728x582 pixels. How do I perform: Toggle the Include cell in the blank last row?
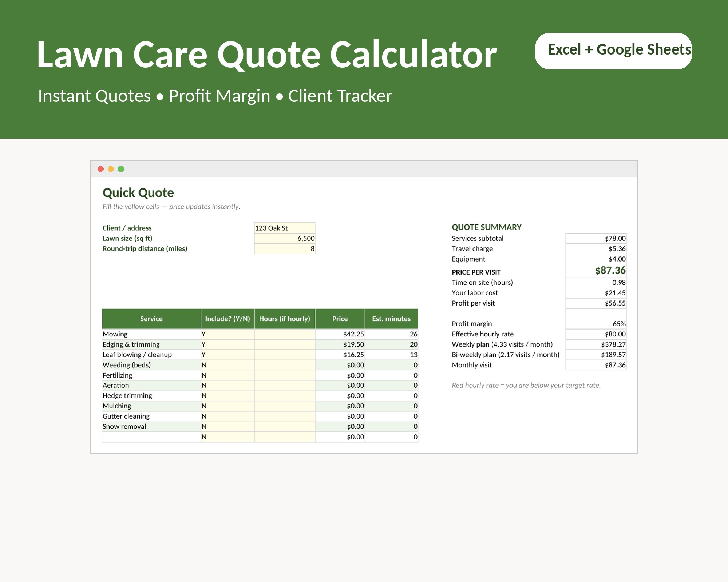click(227, 437)
